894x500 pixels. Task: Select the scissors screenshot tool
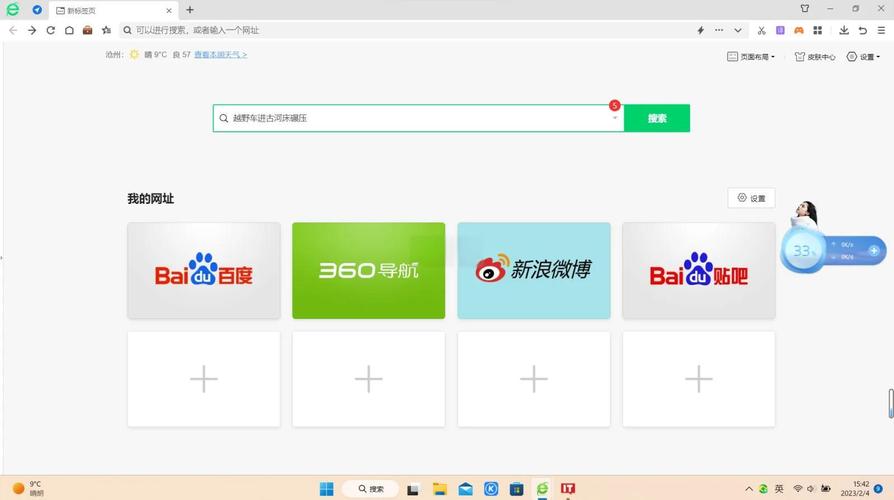pyautogui.click(x=762, y=30)
